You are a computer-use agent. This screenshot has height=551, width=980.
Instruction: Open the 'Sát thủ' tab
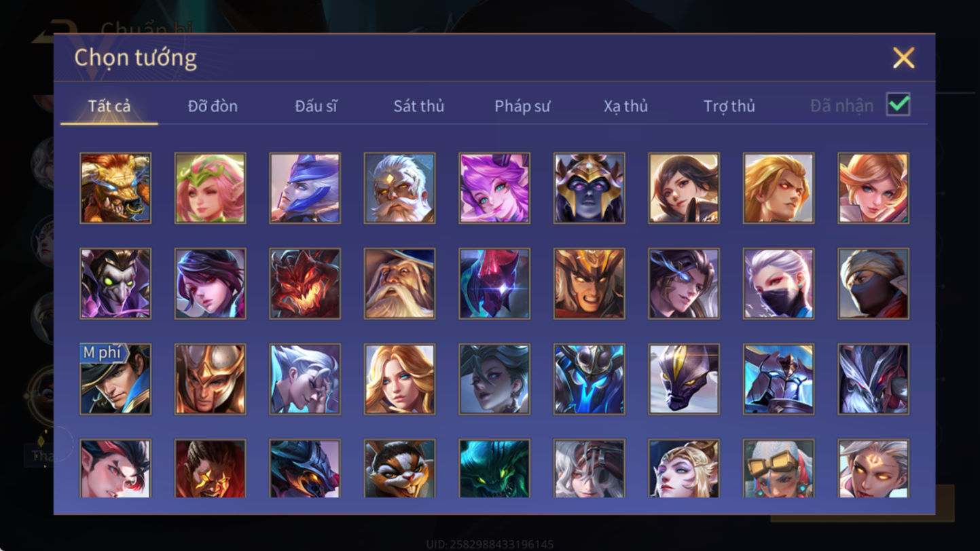tap(418, 106)
